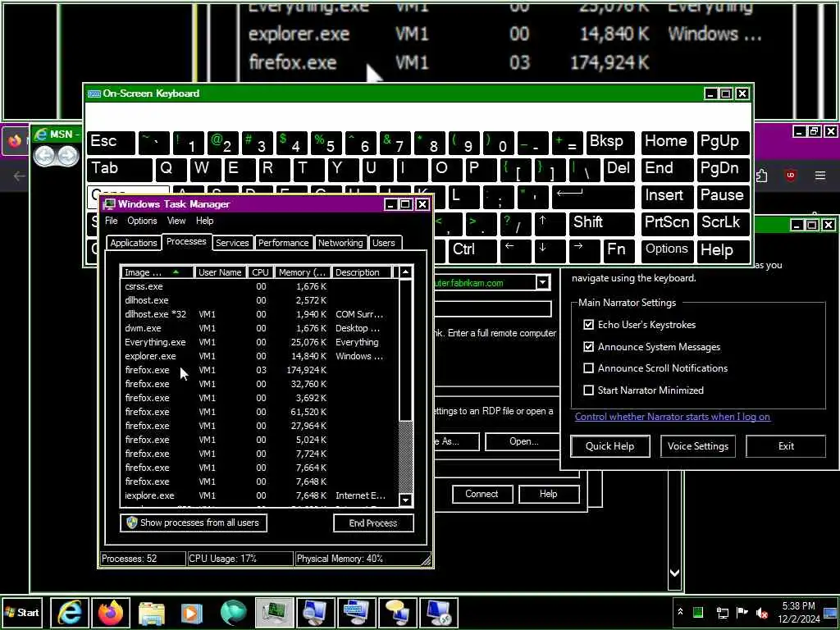Open Windows Media Player taskbar icon
This screenshot has height=630, width=840.
click(x=192, y=612)
